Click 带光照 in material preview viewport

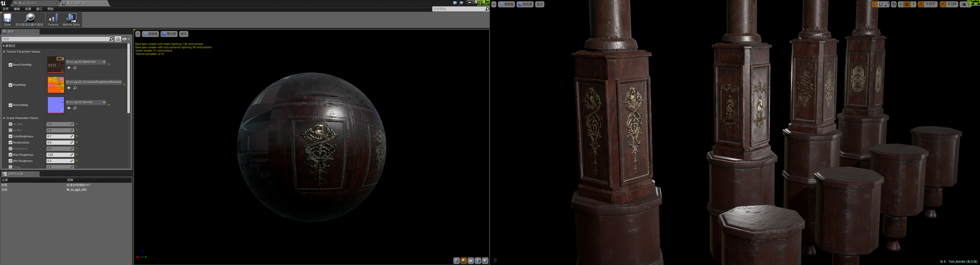(x=169, y=34)
